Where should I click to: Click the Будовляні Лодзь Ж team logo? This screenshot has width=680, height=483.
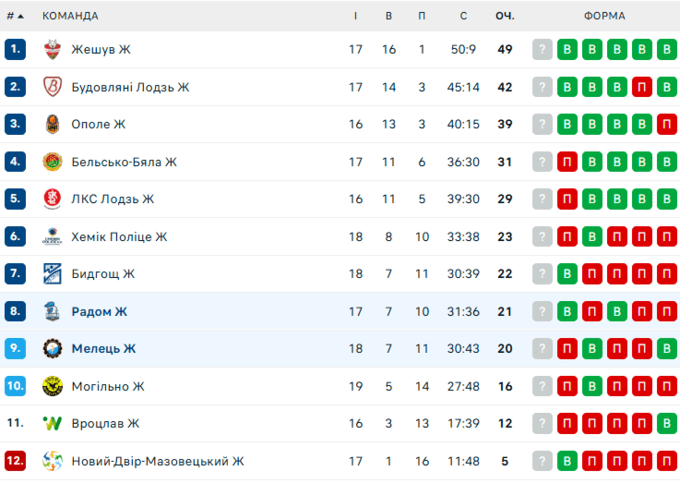[53, 87]
